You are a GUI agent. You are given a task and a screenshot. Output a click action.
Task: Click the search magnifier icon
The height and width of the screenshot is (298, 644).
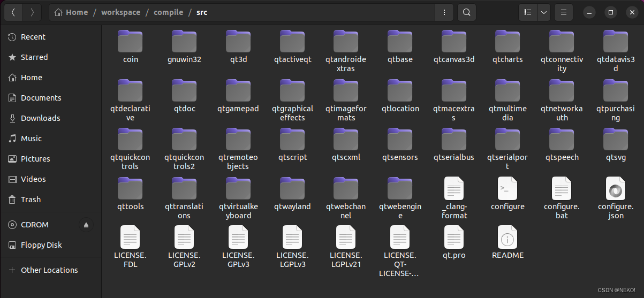[x=466, y=12]
